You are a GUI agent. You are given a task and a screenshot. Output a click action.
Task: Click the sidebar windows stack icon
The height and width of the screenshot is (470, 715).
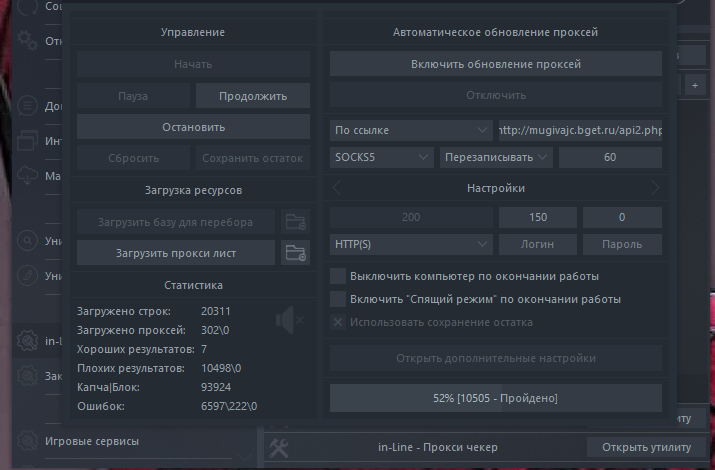click(27, 140)
